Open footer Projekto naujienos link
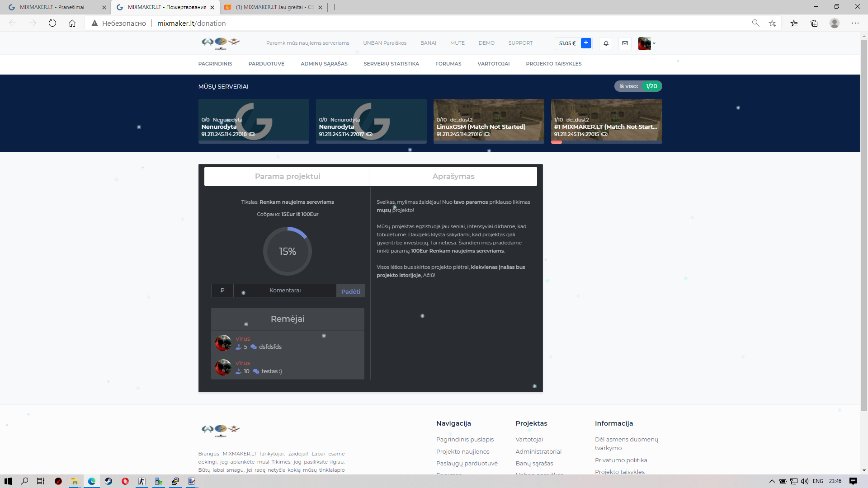 pos(462,451)
